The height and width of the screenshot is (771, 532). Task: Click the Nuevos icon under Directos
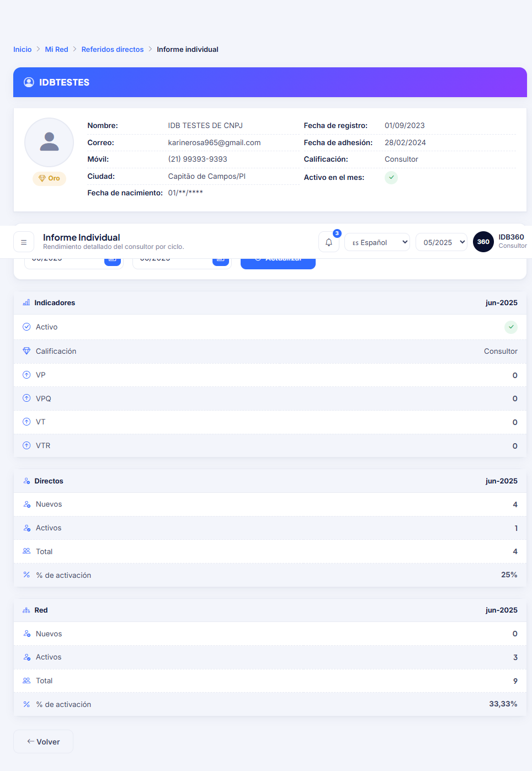point(26,504)
